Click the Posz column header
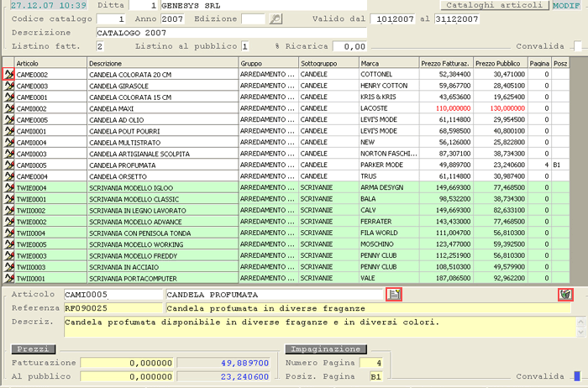This screenshot has height=388, width=588. (560, 63)
